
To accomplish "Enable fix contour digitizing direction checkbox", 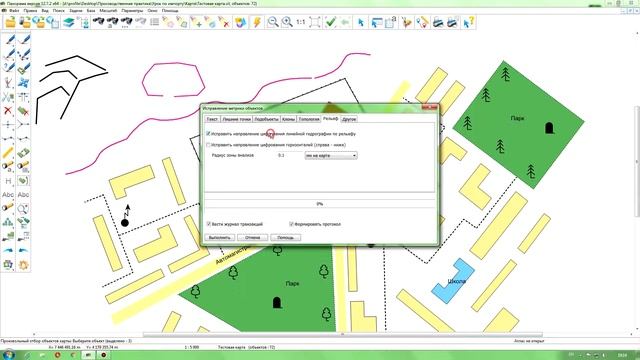I will pos(208,145).
